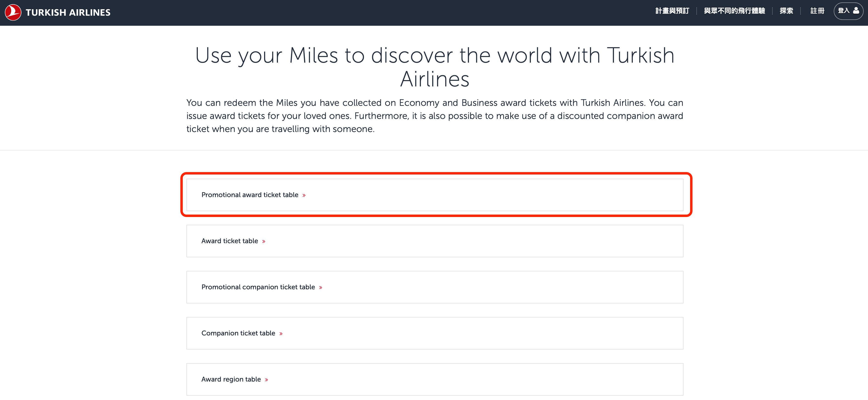This screenshot has width=868, height=400.
Task: Click the Turkish Airlines logo emblem
Action: [x=13, y=12]
